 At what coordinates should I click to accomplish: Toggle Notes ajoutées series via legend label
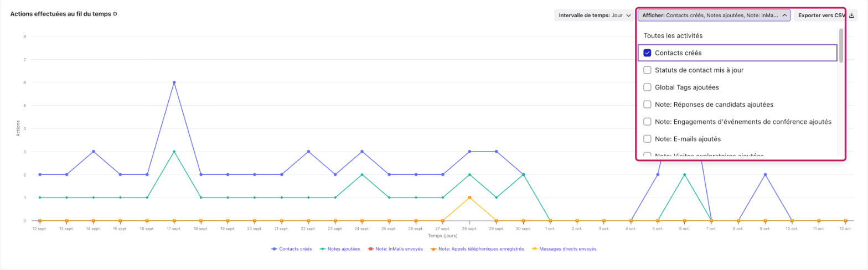click(344, 249)
